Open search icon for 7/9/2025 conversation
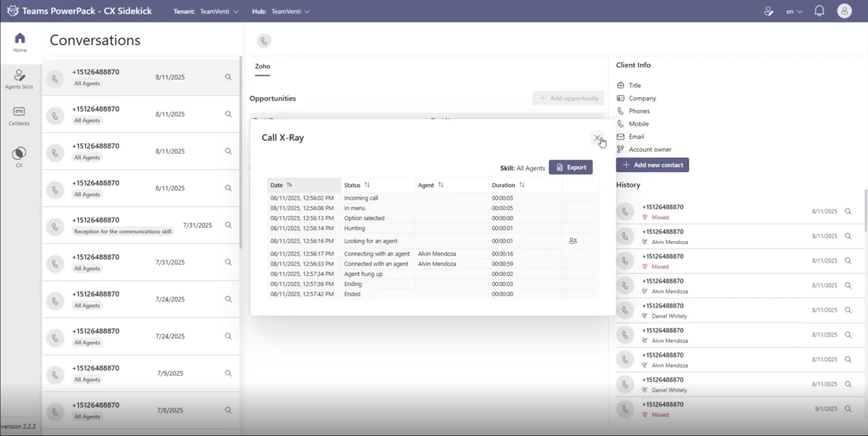Image resolution: width=868 pixels, height=436 pixels. click(x=228, y=373)
